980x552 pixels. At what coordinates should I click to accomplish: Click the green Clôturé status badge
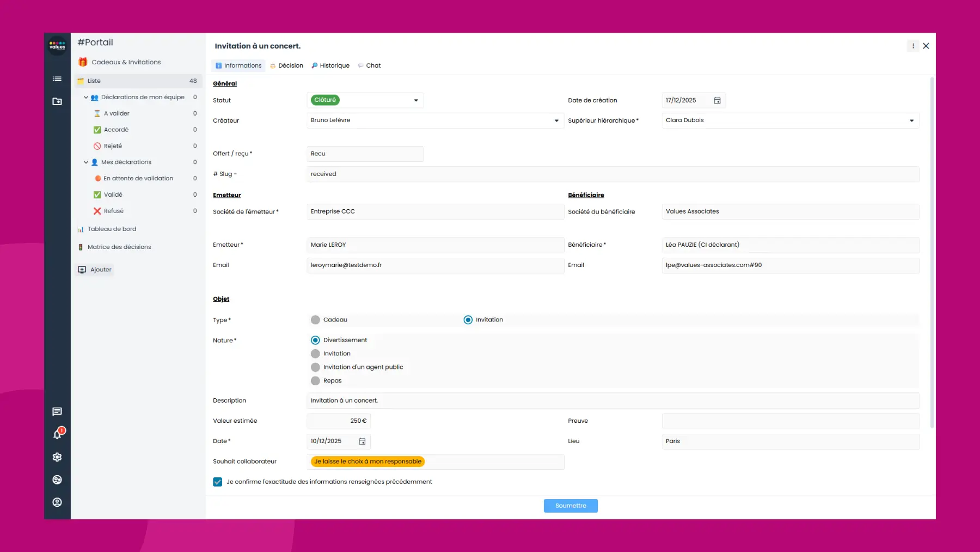click(x=325, y=100)
